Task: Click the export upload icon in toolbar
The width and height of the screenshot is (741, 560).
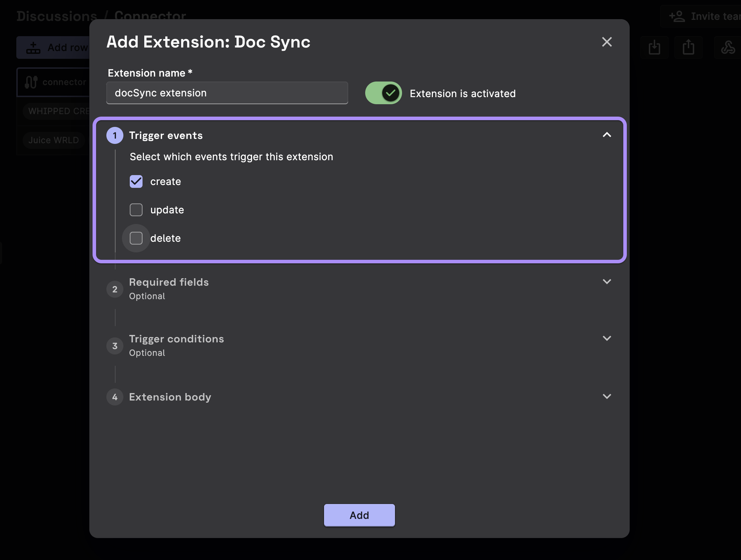Action: click(x=688, y=47)
